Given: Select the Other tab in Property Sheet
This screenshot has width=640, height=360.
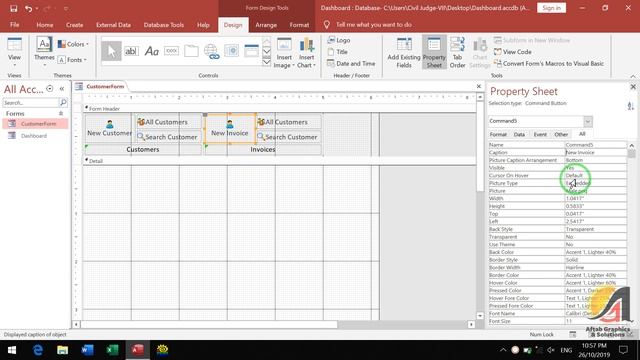Looking at the screenshot, I should 561,134.
